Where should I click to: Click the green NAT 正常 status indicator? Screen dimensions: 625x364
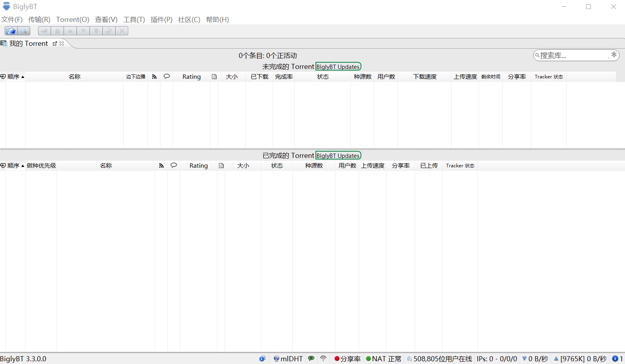[x=384, y=359]
